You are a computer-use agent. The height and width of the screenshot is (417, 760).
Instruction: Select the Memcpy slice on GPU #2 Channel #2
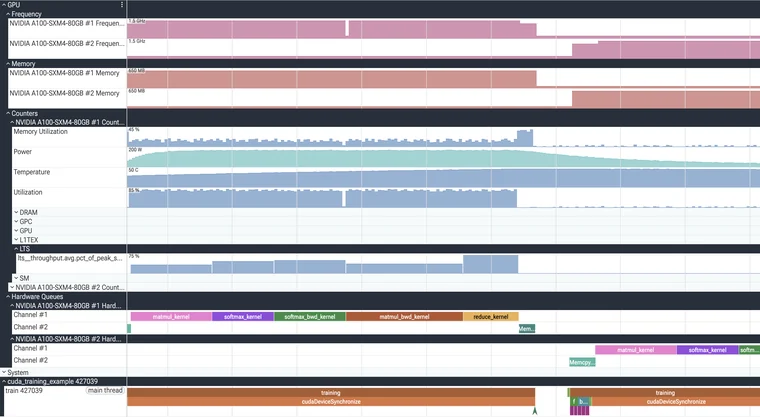[x=582, y=362]
